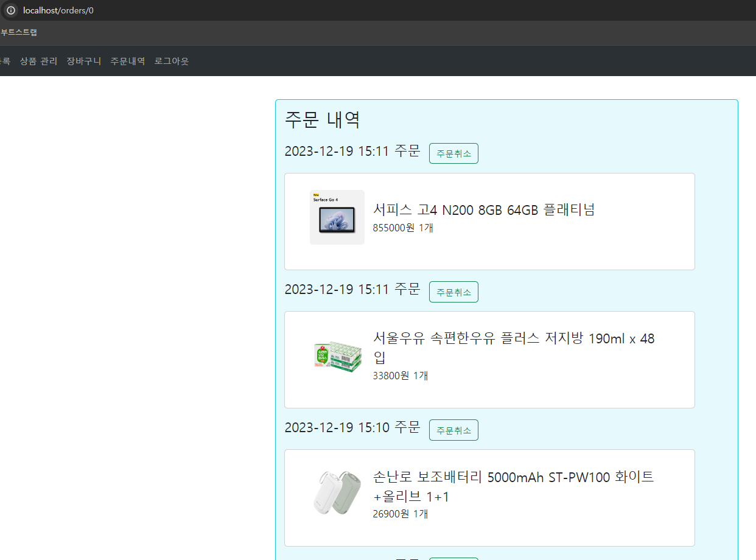Open 주문내역 navigation link
Screen dimensions: 756x560
[128, 61]
